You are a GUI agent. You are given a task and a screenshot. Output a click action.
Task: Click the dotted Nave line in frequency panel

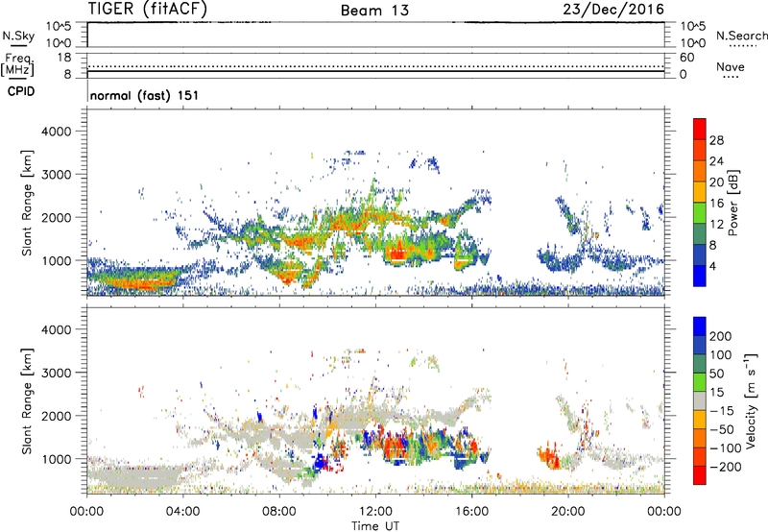pos(375,66)
